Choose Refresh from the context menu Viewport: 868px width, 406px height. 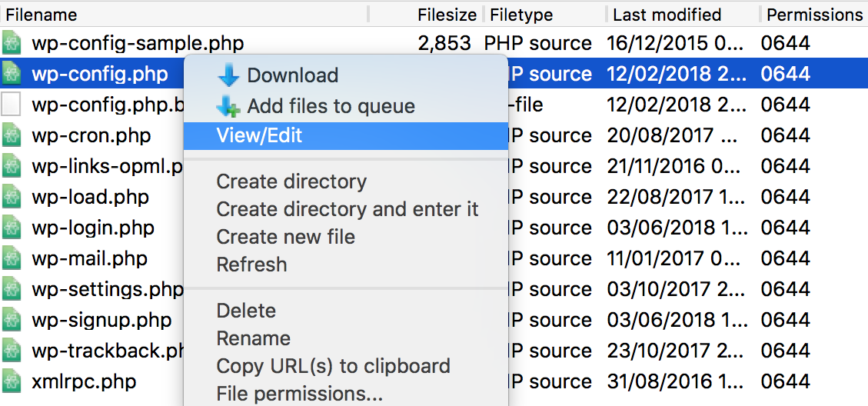[x=346, y=265]
